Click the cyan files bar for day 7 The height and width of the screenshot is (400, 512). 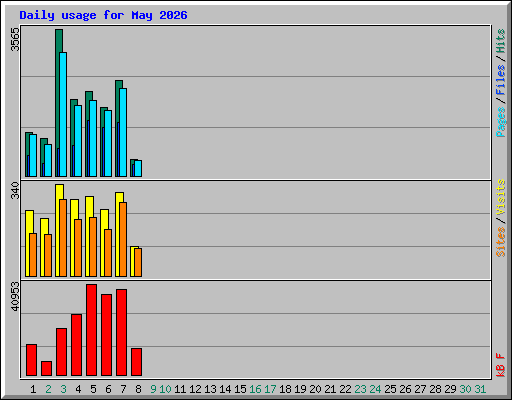[123, 132]
